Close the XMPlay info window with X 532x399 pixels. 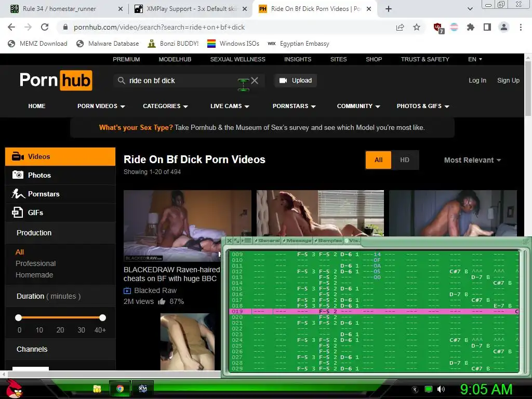coord(229,241)
